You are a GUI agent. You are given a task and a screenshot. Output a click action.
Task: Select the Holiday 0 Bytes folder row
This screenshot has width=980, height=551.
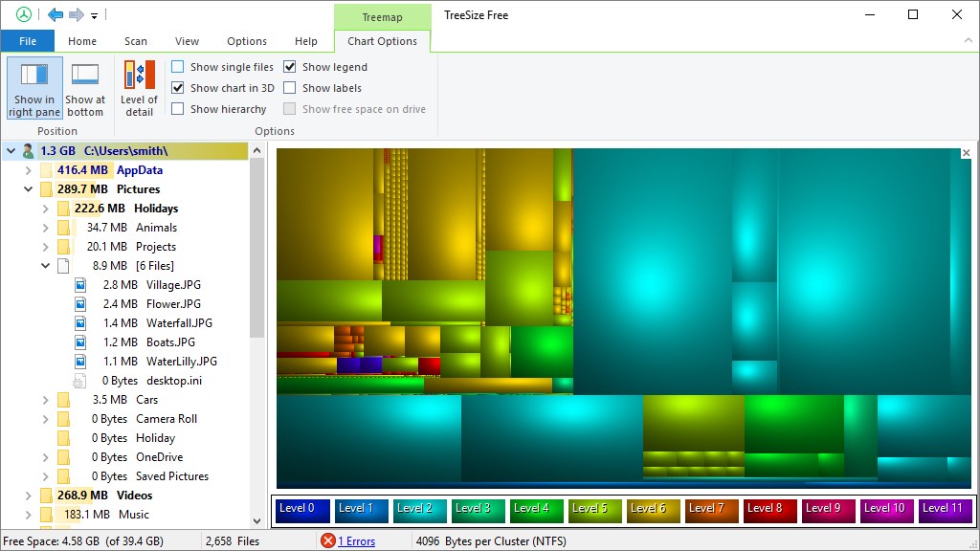(x=133, y=438)
